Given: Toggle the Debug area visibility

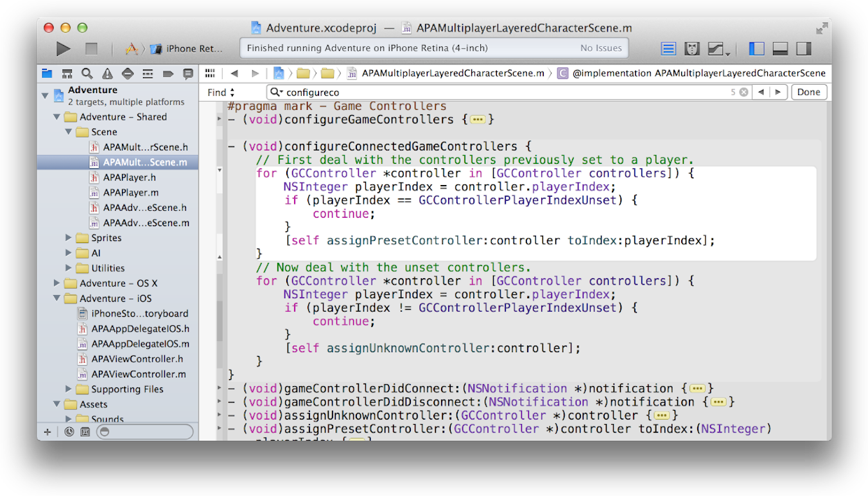Looking at the screenshot, I should point(780,49).
